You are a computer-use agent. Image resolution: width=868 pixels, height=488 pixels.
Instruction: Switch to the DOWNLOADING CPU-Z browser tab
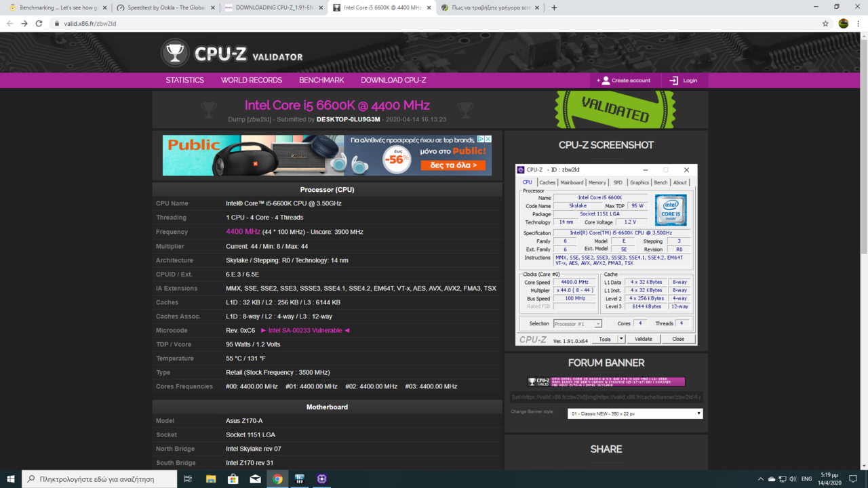tap(274, 7)
